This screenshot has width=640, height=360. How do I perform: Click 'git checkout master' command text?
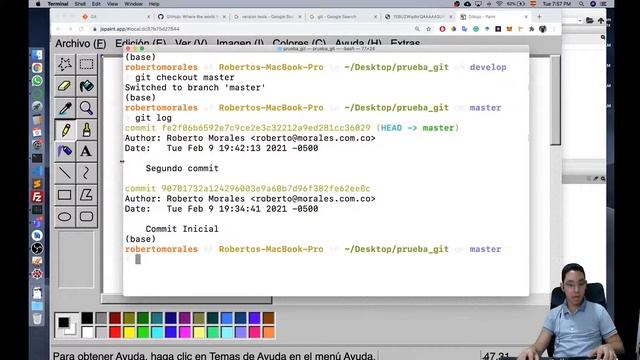[x=185, y=78]
